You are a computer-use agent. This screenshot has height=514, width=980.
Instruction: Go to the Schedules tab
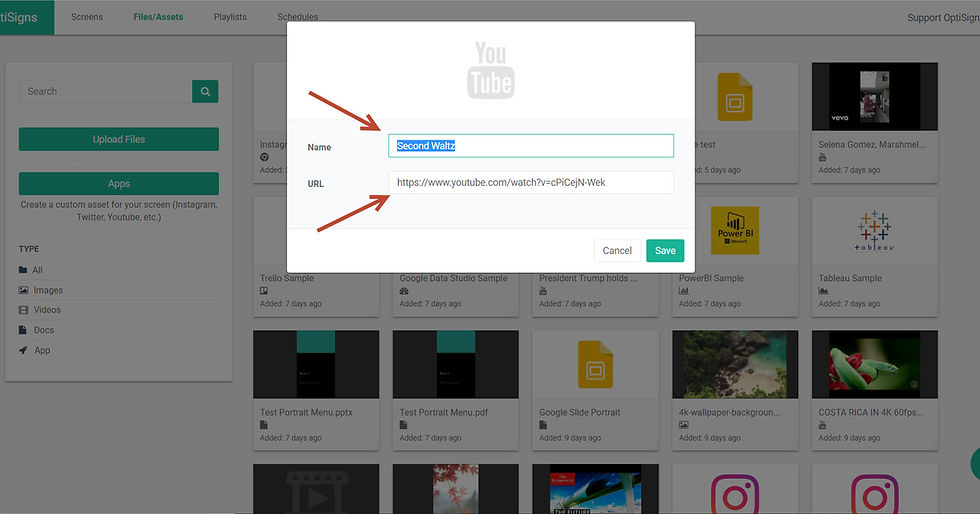298,17
